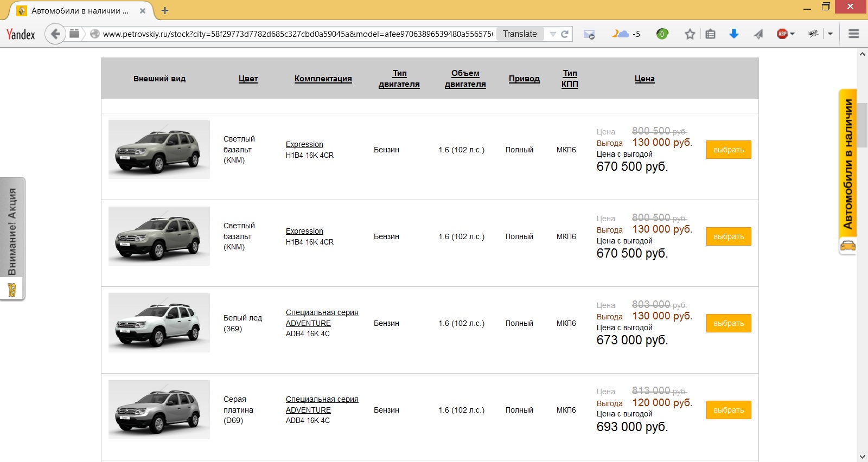Sort by Привод column header
Image resolution: width=868 pixels, height=462 pixels.
point(524,79)
